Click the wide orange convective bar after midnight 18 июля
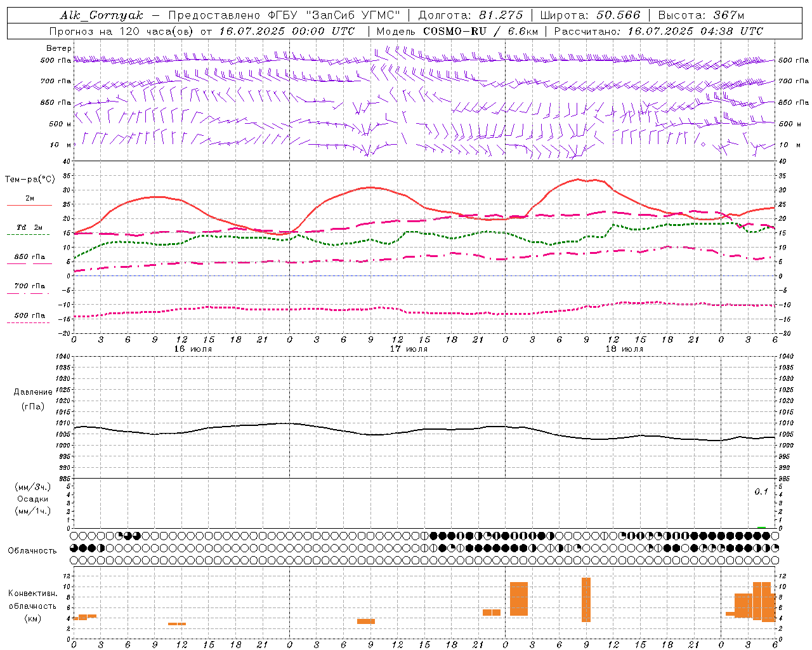 coord(519,599)
